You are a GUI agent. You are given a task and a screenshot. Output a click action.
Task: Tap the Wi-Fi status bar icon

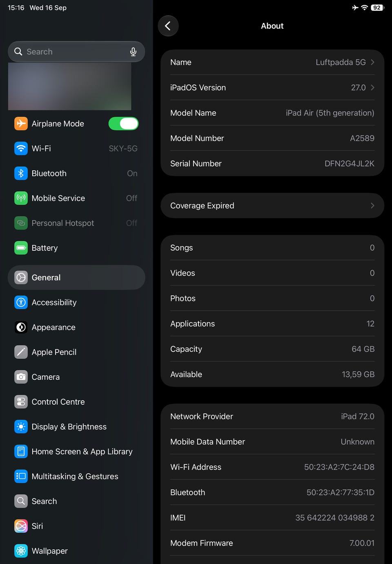tap(364, 7)
